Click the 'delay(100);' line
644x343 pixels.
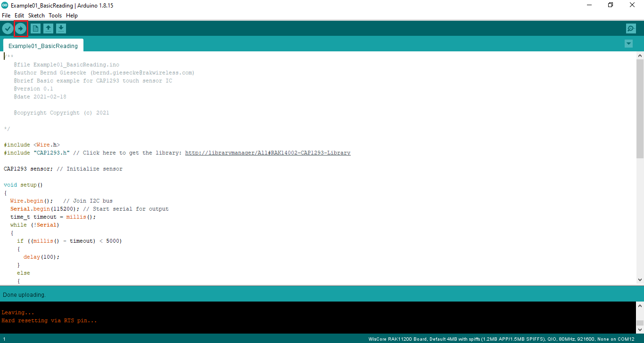41,257
